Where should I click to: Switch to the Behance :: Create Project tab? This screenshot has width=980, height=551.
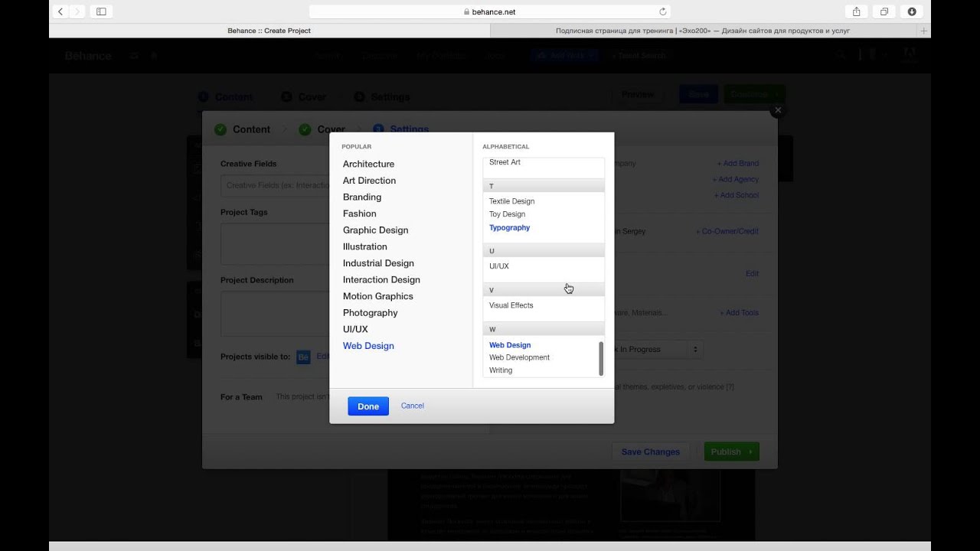coord(269,31)
